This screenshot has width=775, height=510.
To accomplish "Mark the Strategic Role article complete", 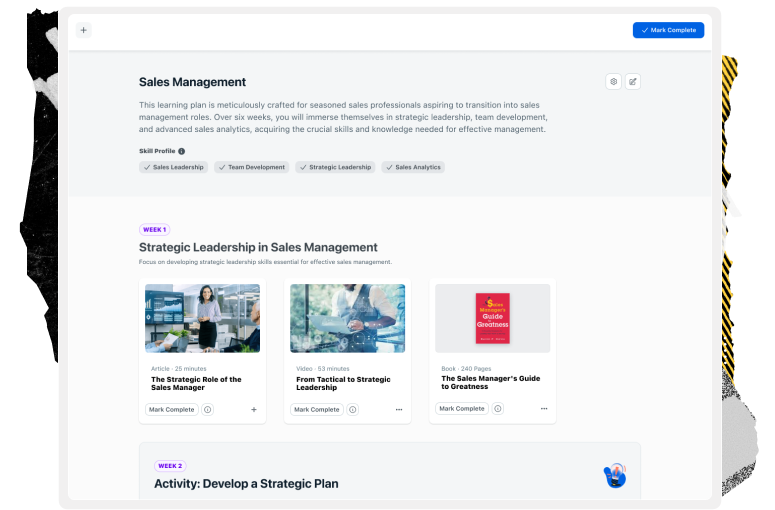I will [171, 409].
